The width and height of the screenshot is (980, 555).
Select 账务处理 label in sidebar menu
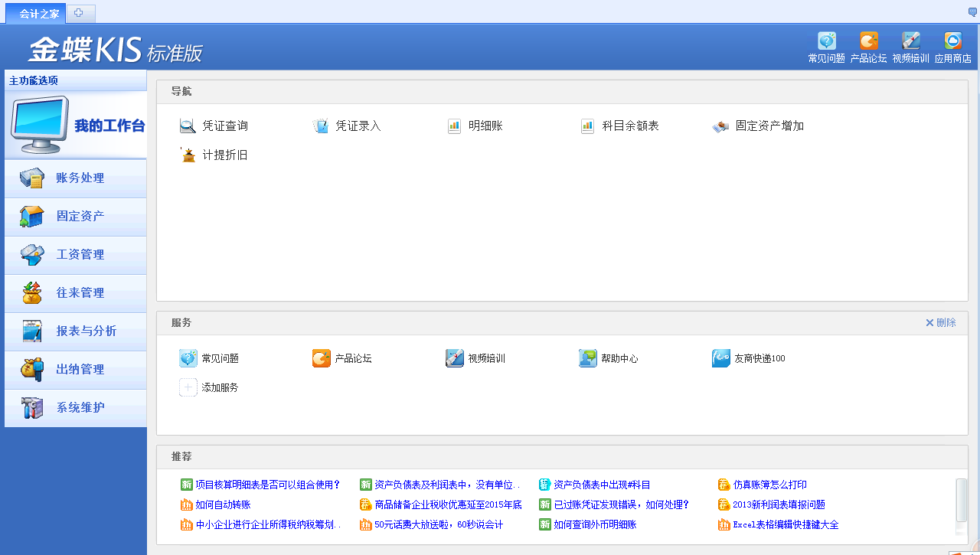(x=80, y=178)
